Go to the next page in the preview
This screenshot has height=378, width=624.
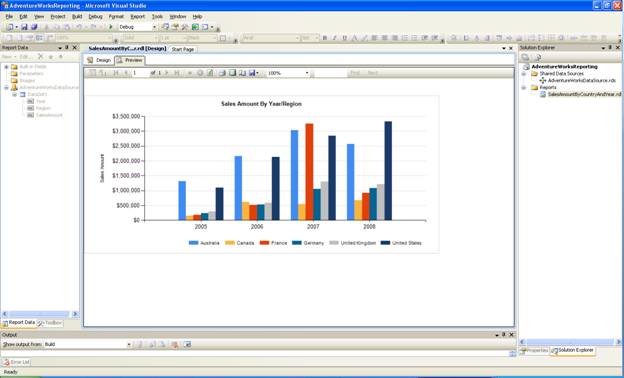pyautogui.click(x=167, y=73)
